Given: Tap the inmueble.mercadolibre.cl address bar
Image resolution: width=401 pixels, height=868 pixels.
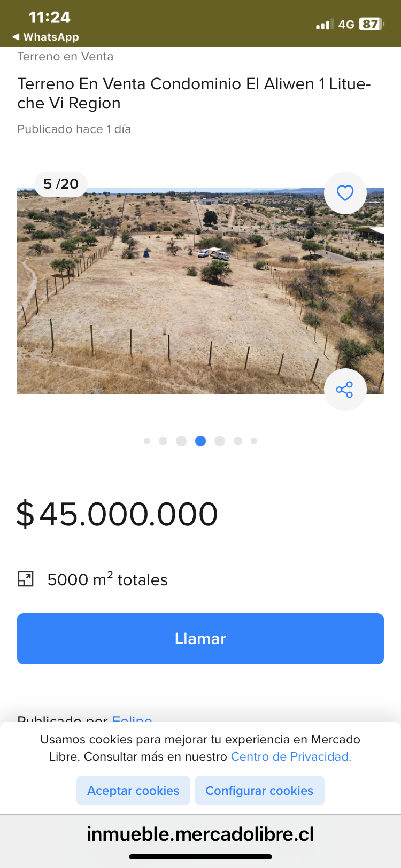Looking at the screenshot, I should point(200,834).
